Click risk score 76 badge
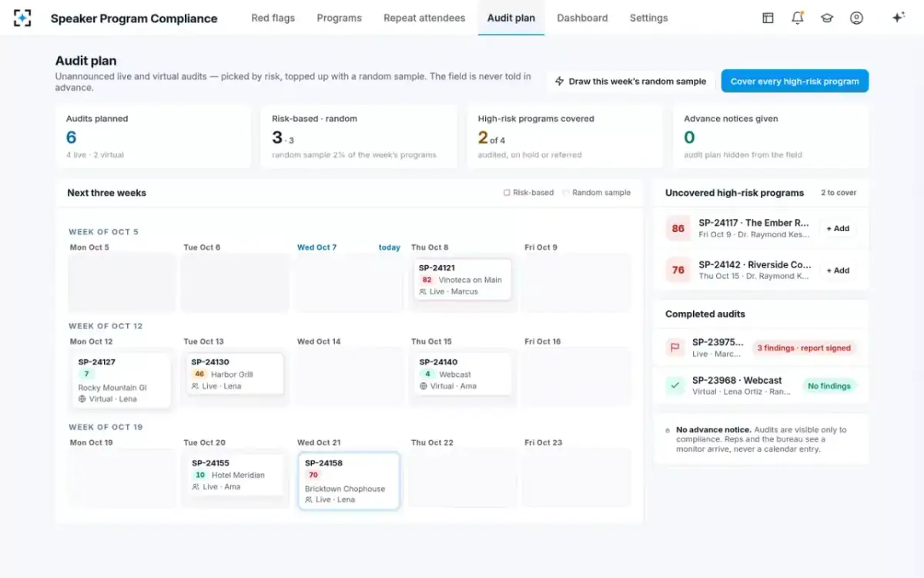 [x=678, y=270]
